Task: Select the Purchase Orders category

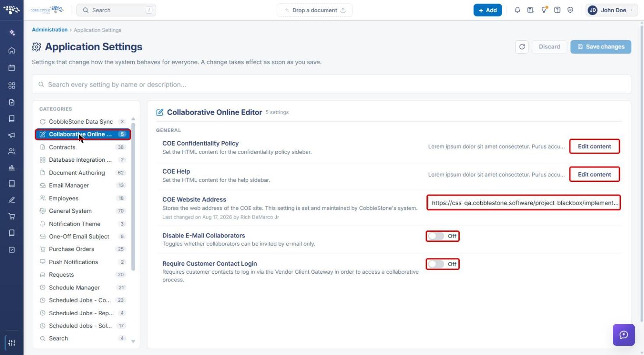Action: [x=83, y=249]
